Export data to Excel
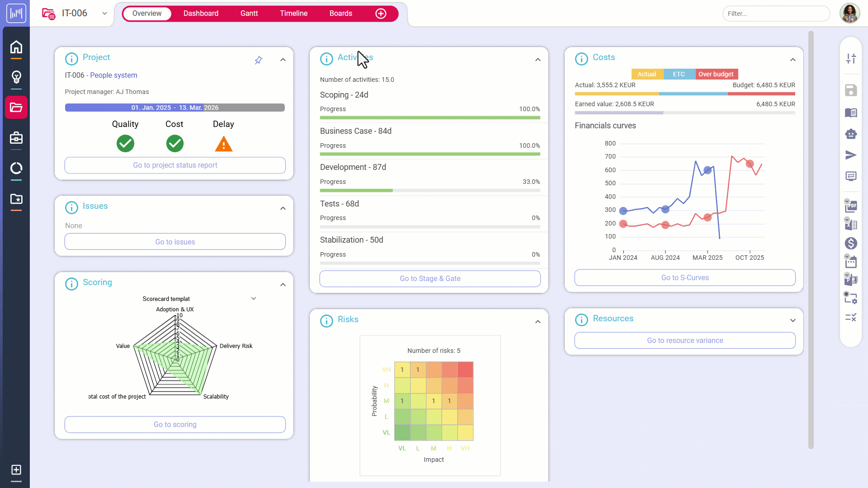The image size is (868, 488). [x=852, y=225]
